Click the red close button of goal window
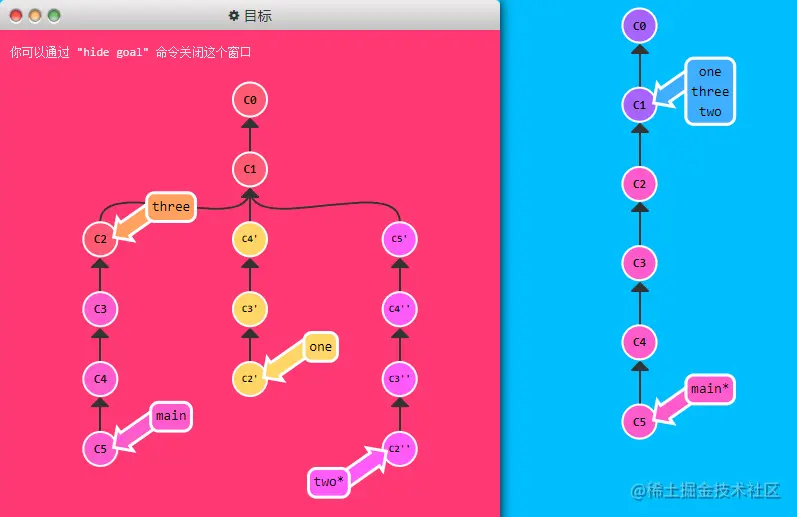The height and width of the screenshot is (517, 797). coord(16,16)
